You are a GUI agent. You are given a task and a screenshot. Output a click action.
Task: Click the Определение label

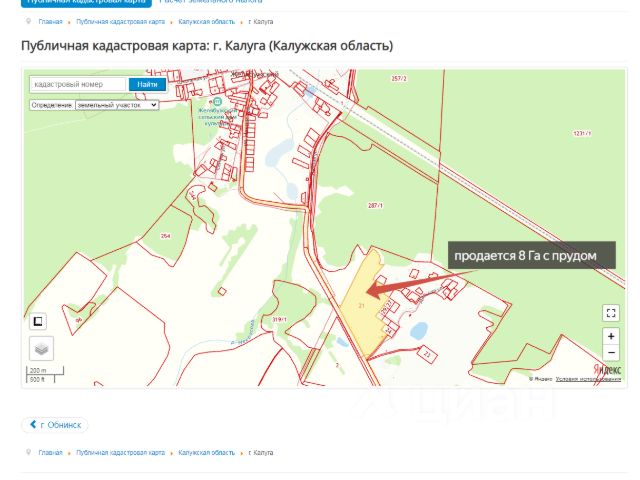coord(52,105)
